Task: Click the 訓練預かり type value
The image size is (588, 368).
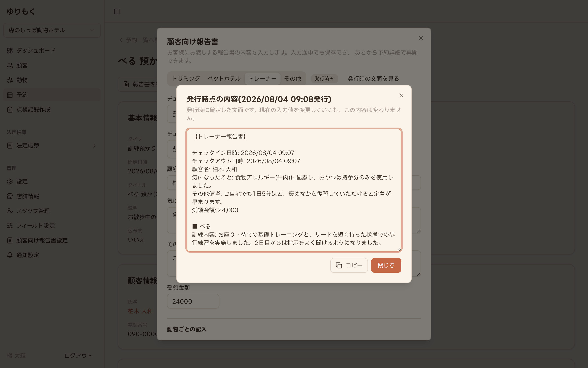Action: coord(142,148)
